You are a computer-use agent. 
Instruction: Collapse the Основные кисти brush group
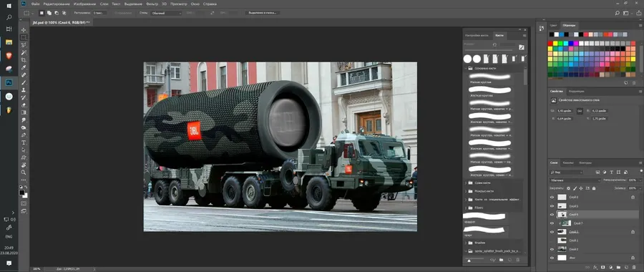pos(466,68)
